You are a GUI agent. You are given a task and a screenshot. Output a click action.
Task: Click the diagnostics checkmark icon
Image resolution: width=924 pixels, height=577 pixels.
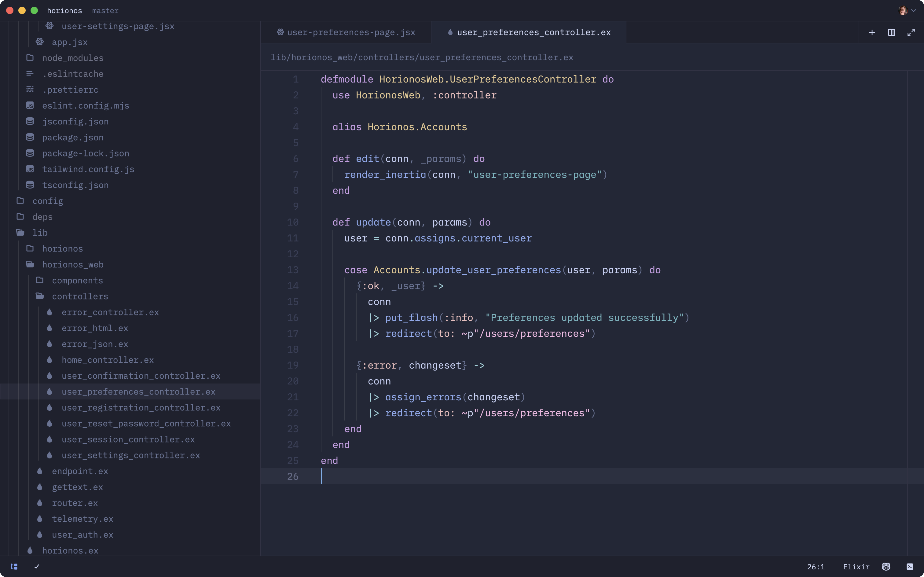[37, 566]
